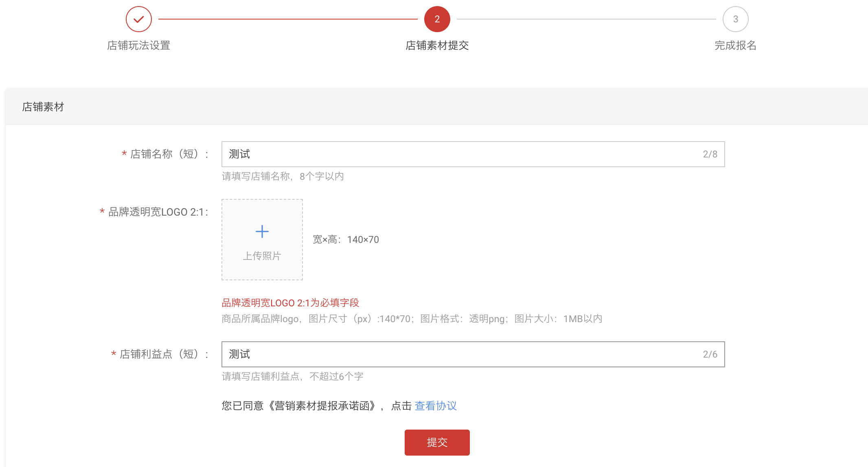Open the 店铺玩法设置 step label
This screenshot has width=868, height=467.
pos(139,45)
